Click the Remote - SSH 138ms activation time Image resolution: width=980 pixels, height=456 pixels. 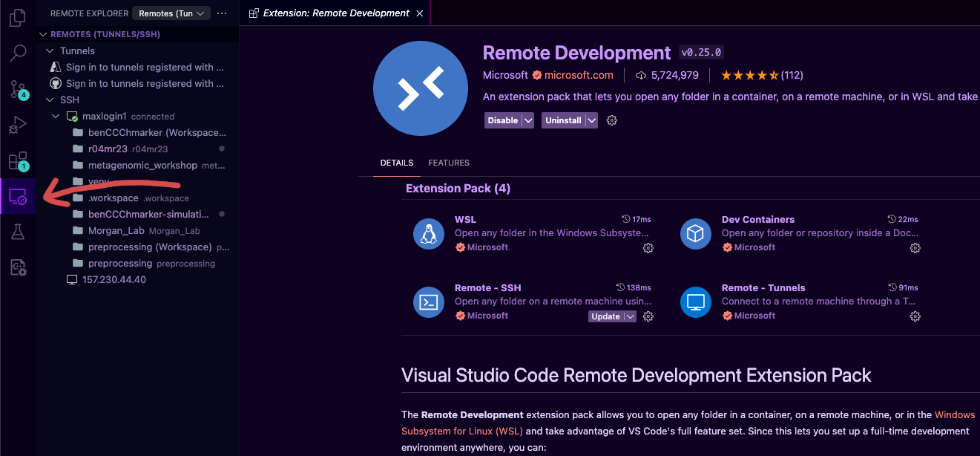[x=634, y=288]
